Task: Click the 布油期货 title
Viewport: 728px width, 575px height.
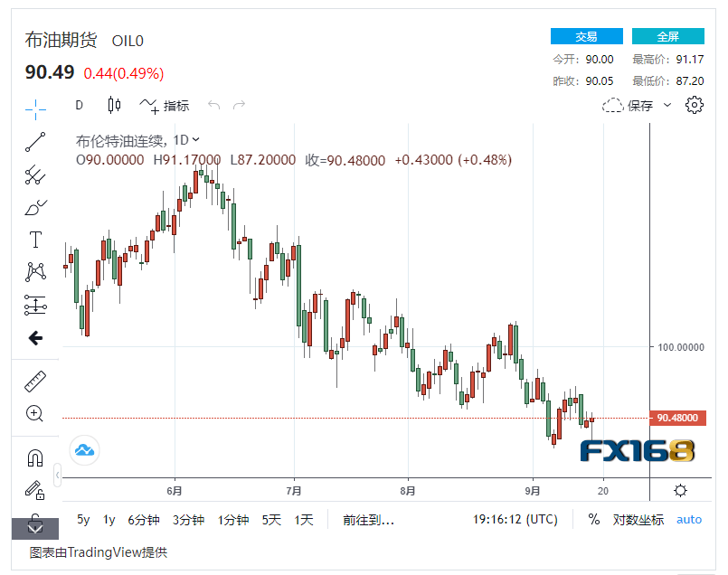Action: [61, 40]
